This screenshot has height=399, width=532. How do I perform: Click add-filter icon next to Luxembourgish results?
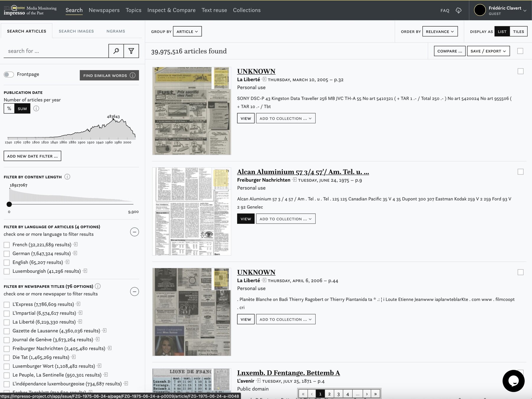click(x=85, y=271)
